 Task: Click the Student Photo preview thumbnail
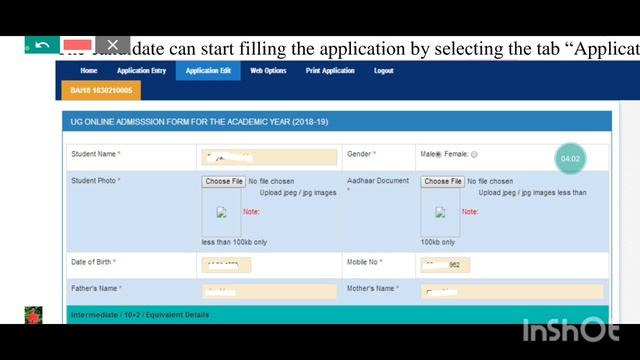click(x=221, y=212)
